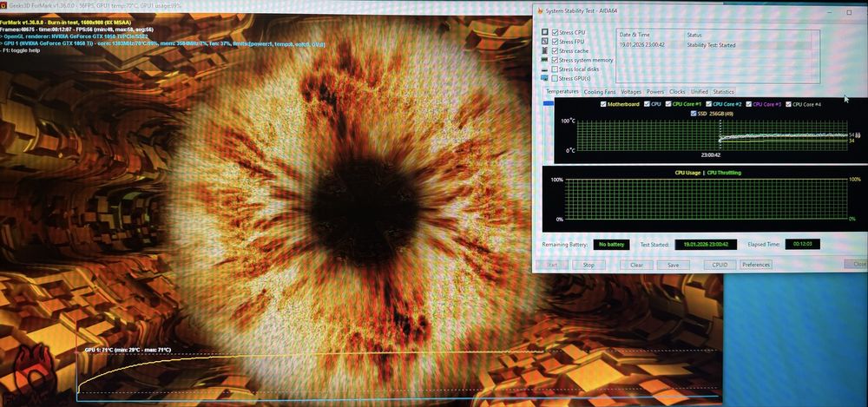The width and height of the screenshot is (868, 407).
Task: Click the Stress local disks drive icon
Action: (545, 69)
